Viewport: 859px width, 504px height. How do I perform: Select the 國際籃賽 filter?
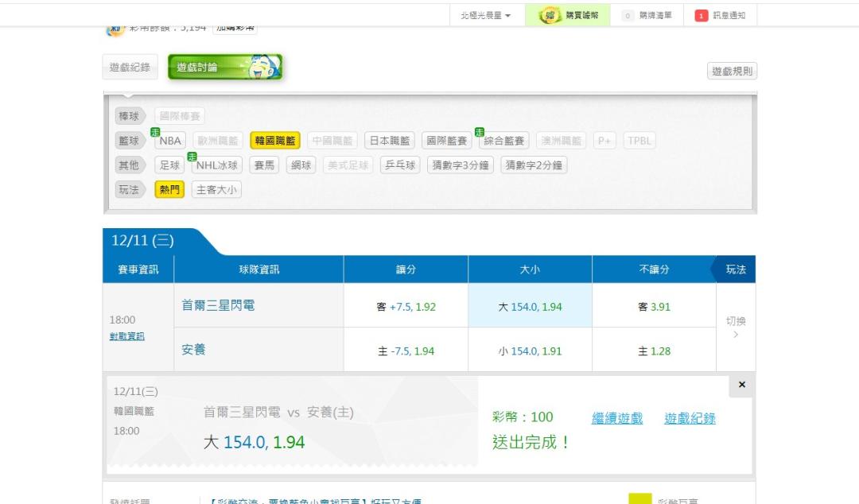click(446, 141)
